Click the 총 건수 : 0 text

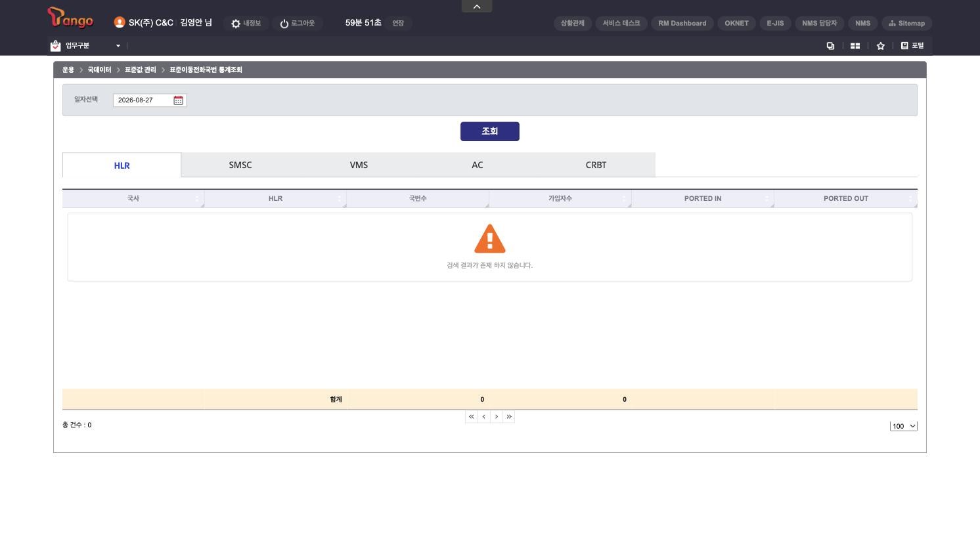coord(77,425)
